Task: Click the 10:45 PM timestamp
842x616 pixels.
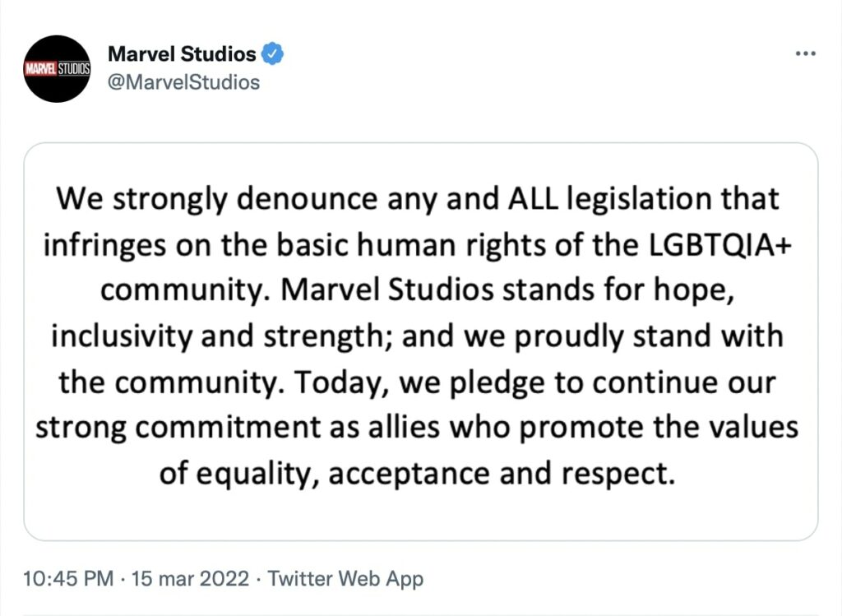Action: click(x=68, y=578)
